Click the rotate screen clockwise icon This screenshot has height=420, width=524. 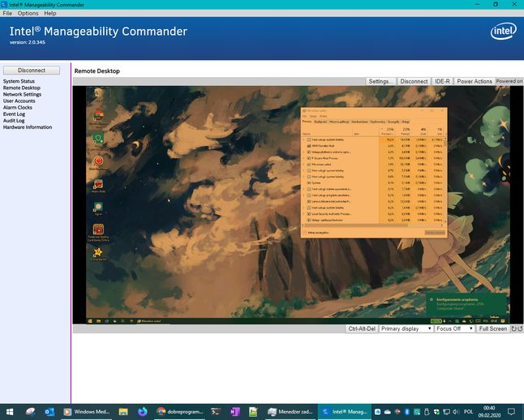click(514, 328)
